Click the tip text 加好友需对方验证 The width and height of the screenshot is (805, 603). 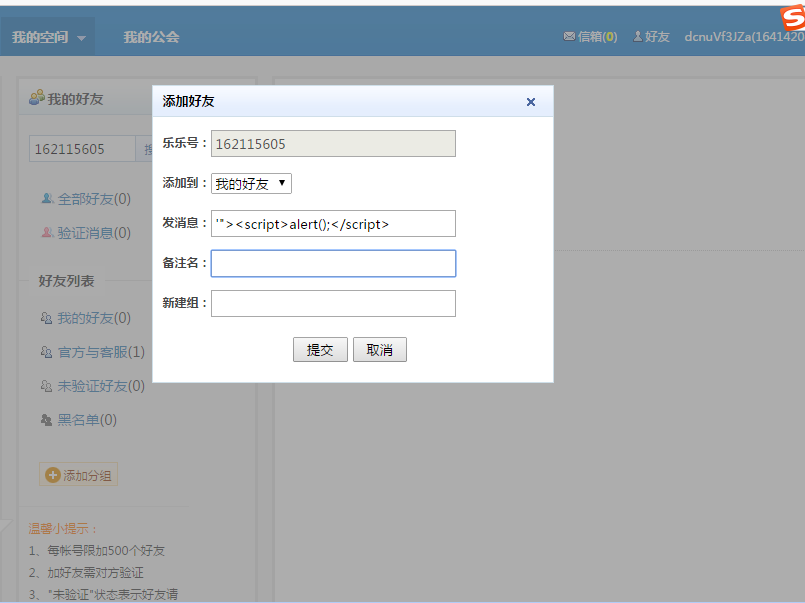click(95, 573)
